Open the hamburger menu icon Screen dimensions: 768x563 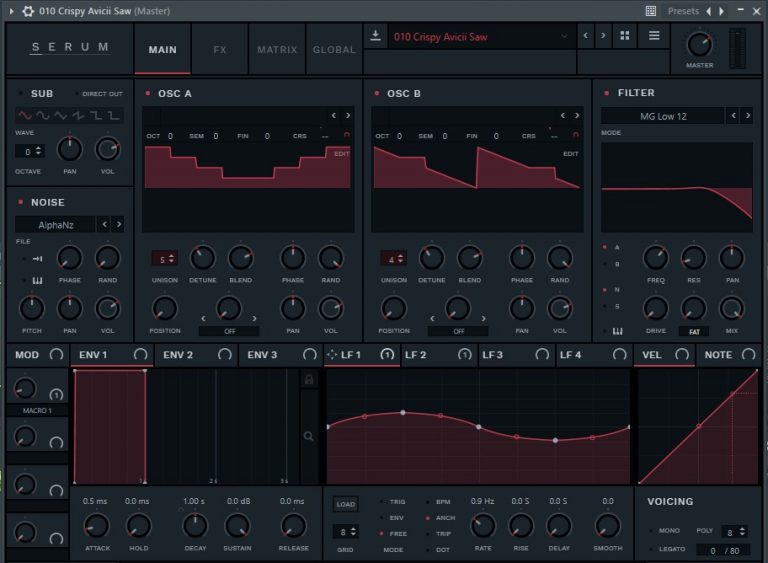click(x=654, y=36)
